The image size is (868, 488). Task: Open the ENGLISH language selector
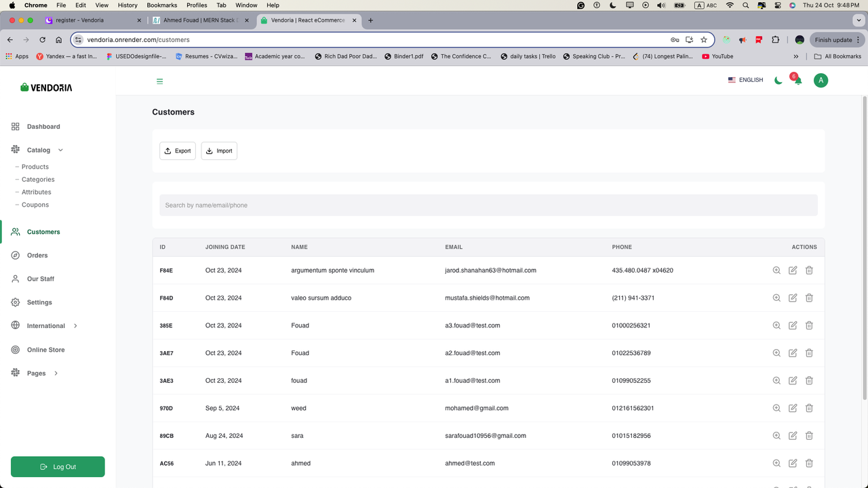[745, 80]
